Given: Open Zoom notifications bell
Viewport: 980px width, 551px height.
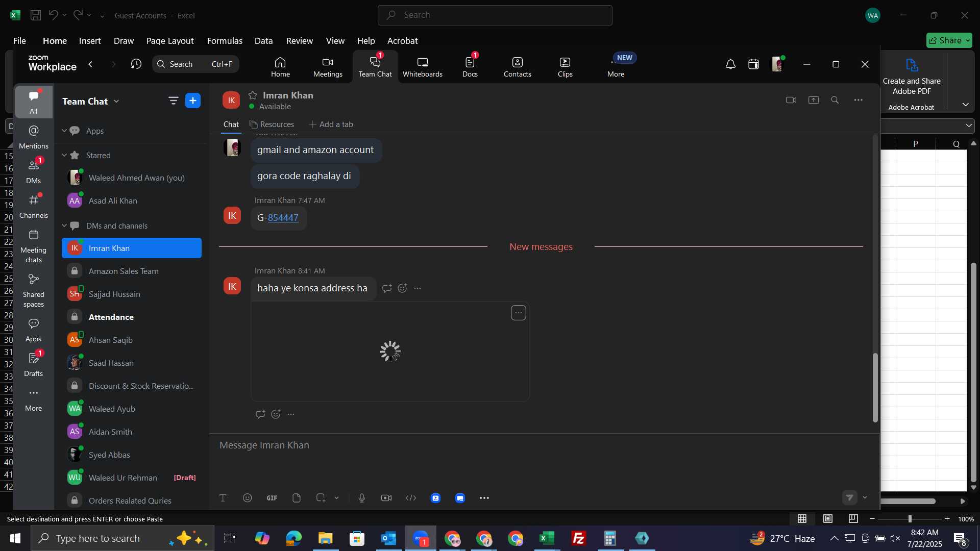Looking at the screenshot, I should pyautogui.click(x=730, y=64).
